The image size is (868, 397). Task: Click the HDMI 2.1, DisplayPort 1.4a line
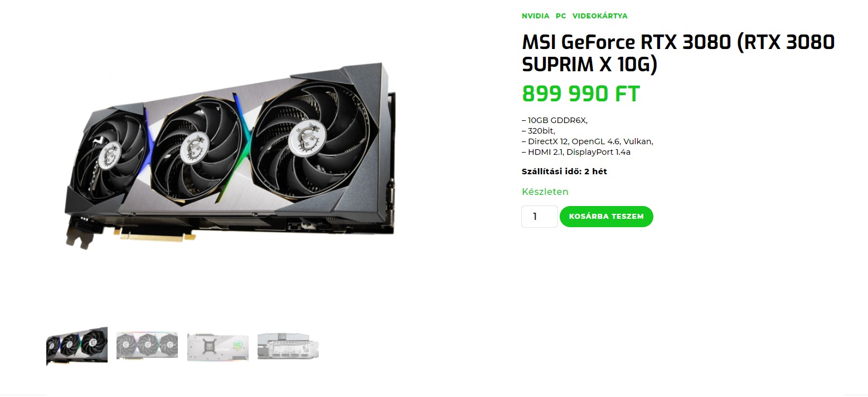576,152
